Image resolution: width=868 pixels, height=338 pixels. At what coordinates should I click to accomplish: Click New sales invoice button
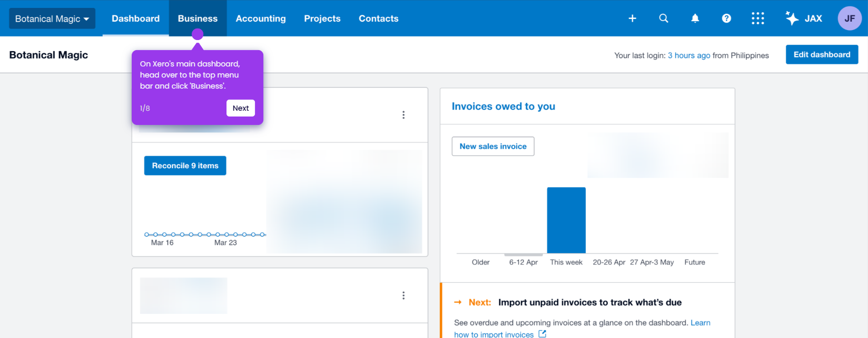coord(493,146)
